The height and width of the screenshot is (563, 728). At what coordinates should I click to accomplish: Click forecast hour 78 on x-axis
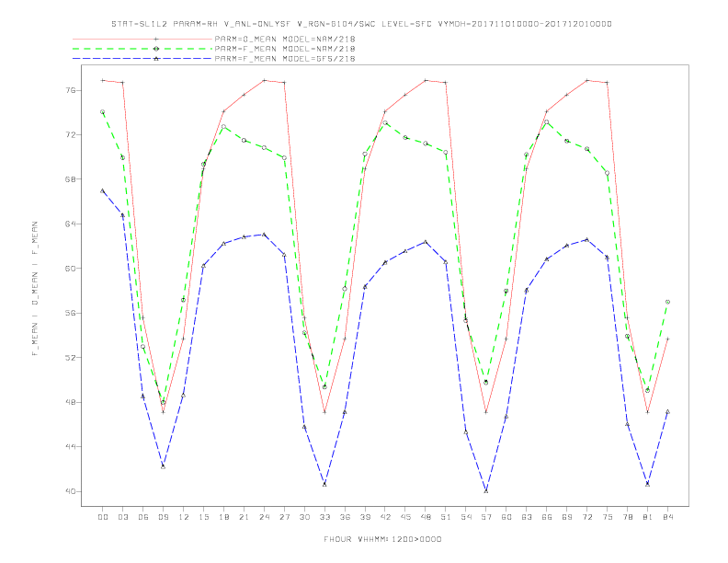(x=628, y=517)
